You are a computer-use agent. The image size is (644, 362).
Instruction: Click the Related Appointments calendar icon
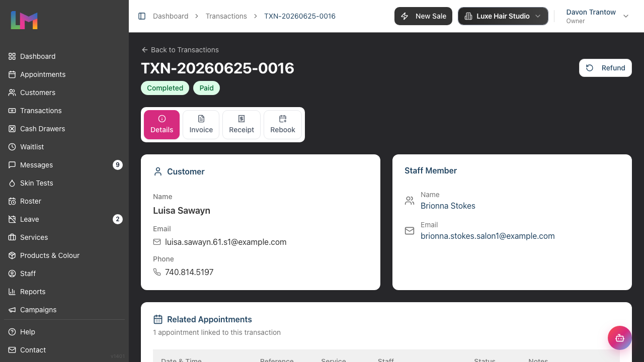pos(158,319)
